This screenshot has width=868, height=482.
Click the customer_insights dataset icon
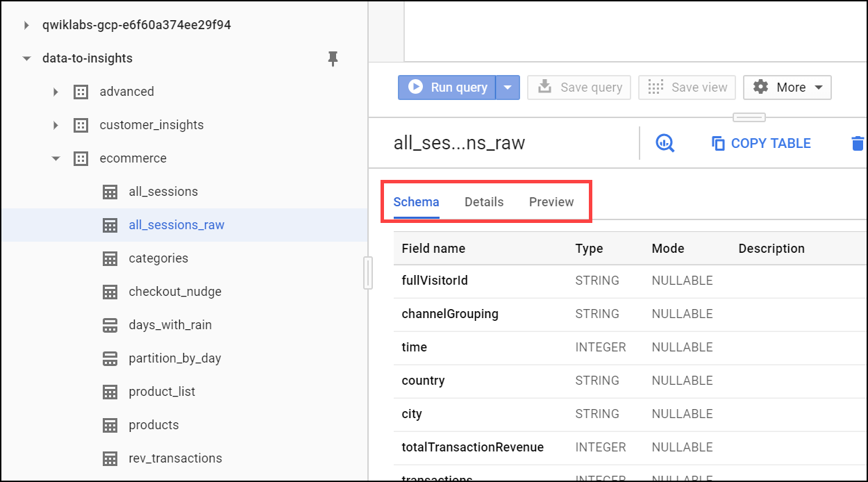point(81,125)
